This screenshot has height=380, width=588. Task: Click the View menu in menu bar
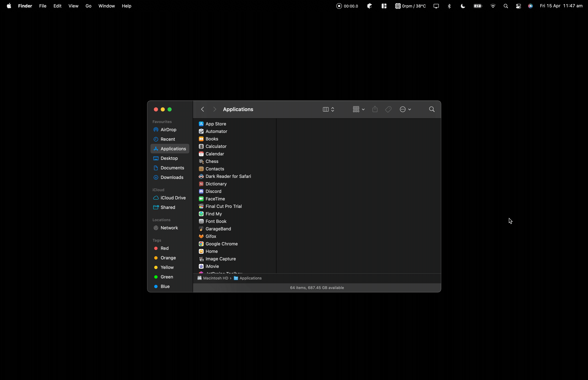pos(73,6)
